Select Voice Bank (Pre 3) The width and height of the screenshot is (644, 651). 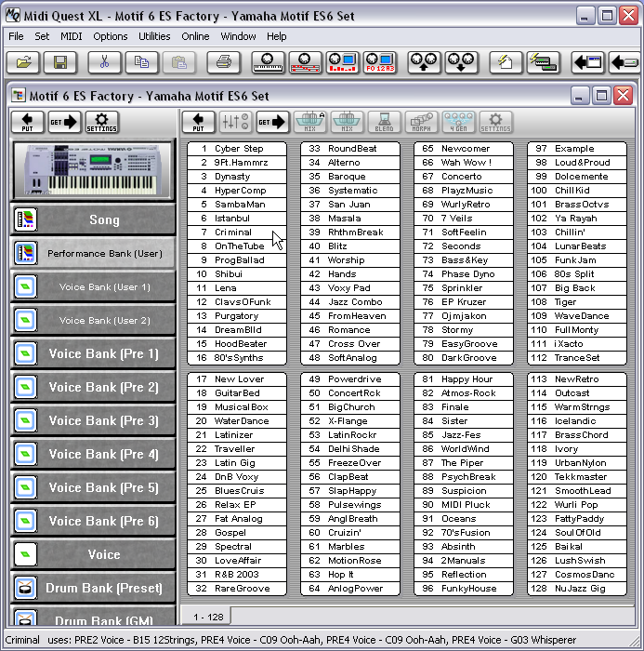coord(94,420)
